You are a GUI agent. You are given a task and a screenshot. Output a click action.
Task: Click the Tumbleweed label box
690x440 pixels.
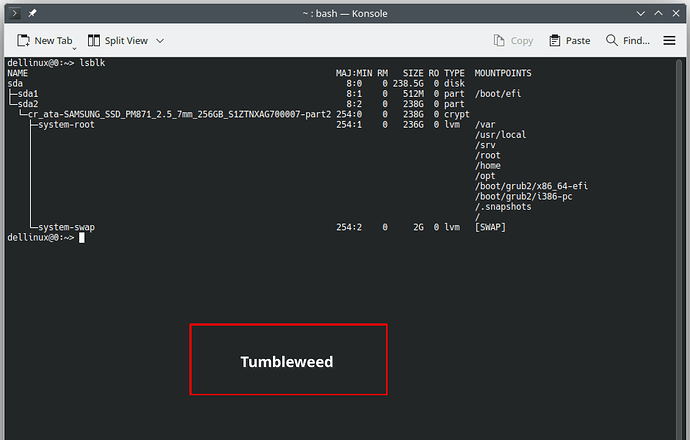(288, 360)
